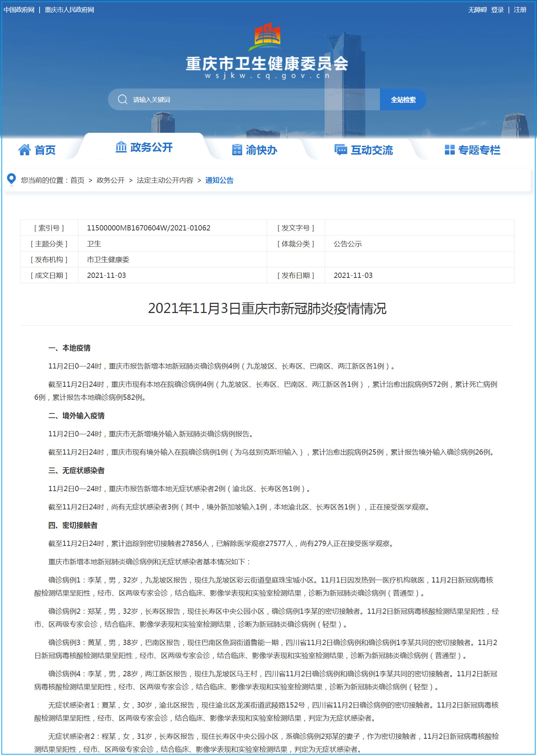Go to the 互动交流 tab
This screenshot has height=756, width=537.
(372, 150)
